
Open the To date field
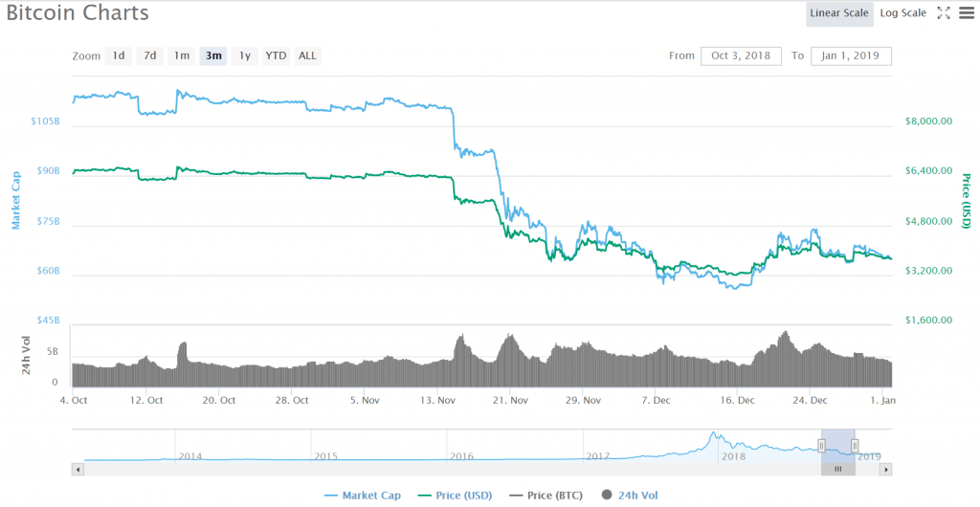point(851,55)
